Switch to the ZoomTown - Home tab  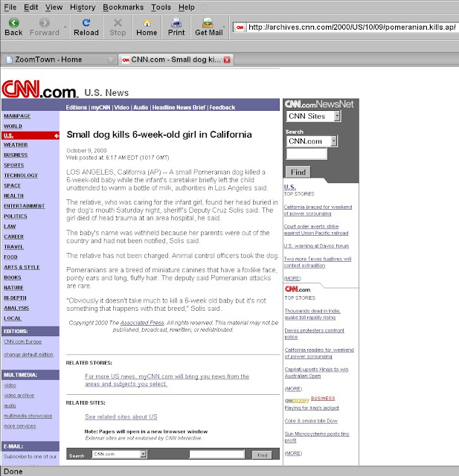[x=60, y=59]
